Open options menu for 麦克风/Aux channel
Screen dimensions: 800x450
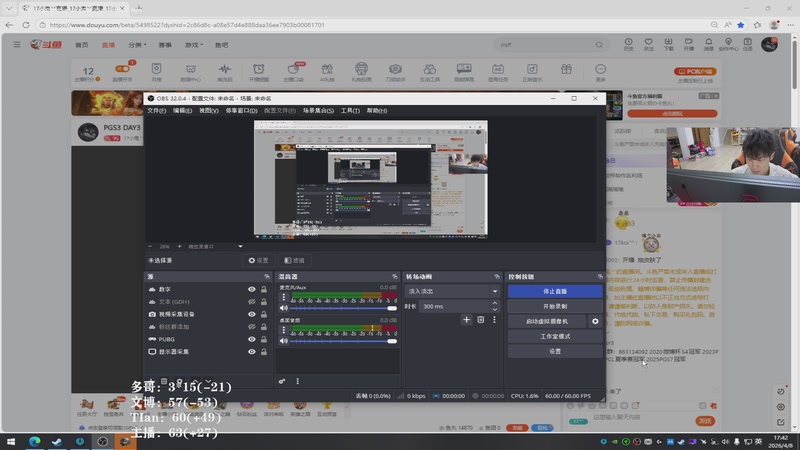[284, 297]
